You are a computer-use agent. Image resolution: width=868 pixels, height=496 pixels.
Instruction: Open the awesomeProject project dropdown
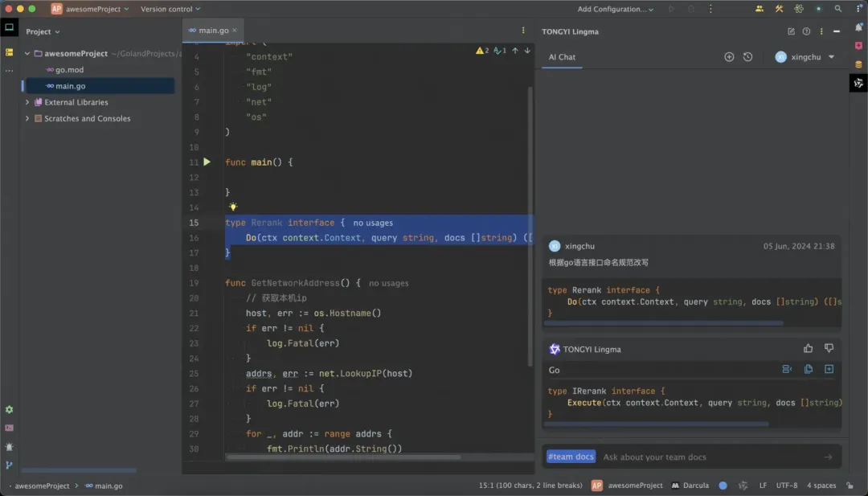(90, 9)
